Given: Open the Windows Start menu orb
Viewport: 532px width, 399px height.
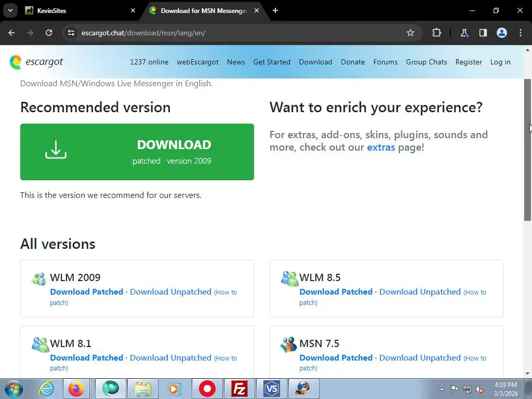Looking at the screenshot, I should click(14, 389).
